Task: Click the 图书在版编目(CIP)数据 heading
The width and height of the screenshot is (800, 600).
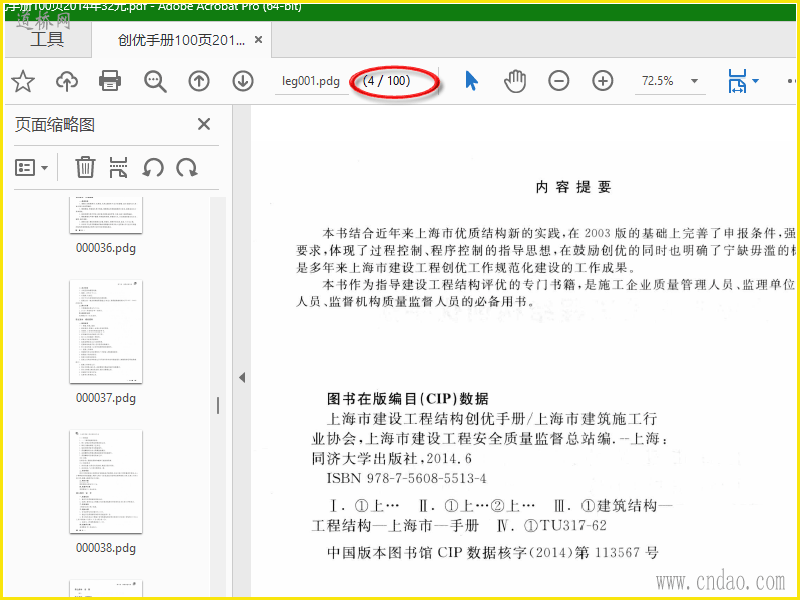Action: point(408,398)
